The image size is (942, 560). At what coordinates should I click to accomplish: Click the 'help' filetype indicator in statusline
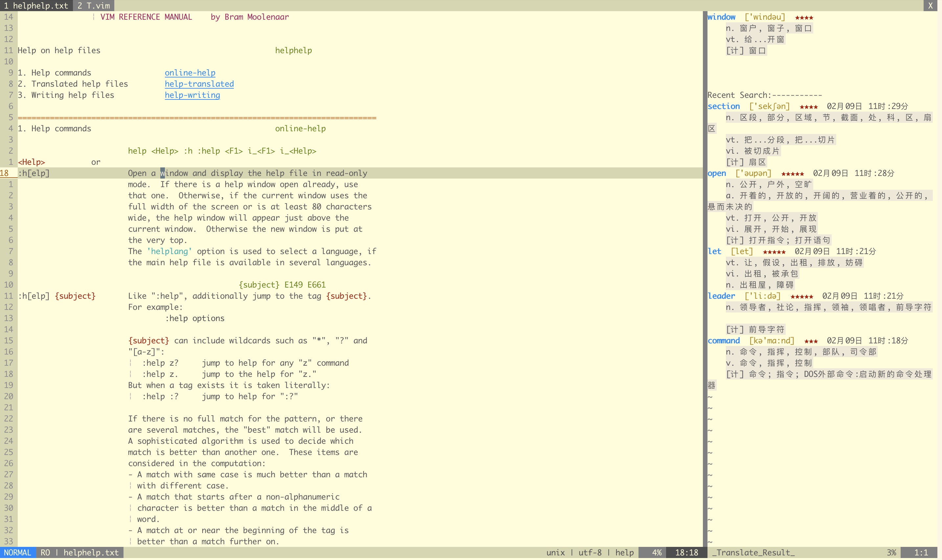(x=624, y=553)
